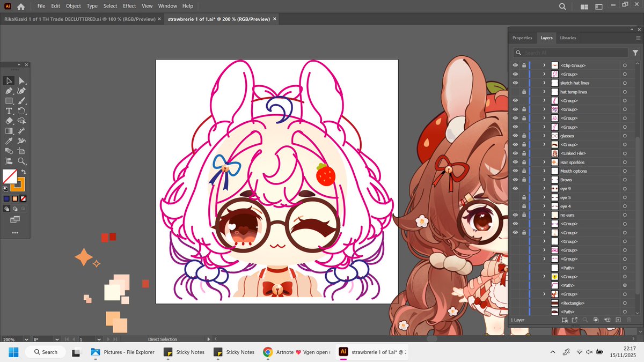This screenshot has width=644, height=362.
Task: Select the Rectangle tool
Action: pyautogui.click(x=9, y=101)
